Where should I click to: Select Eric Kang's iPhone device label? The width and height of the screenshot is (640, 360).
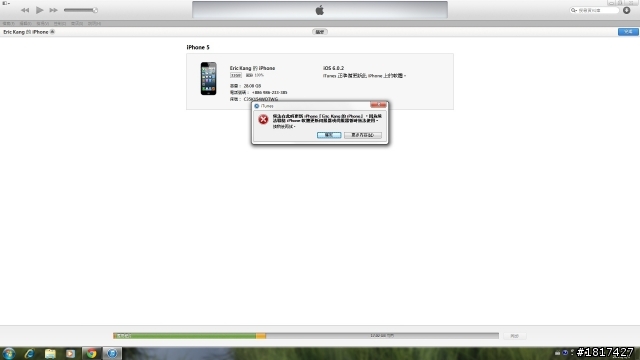coord(26,32)
